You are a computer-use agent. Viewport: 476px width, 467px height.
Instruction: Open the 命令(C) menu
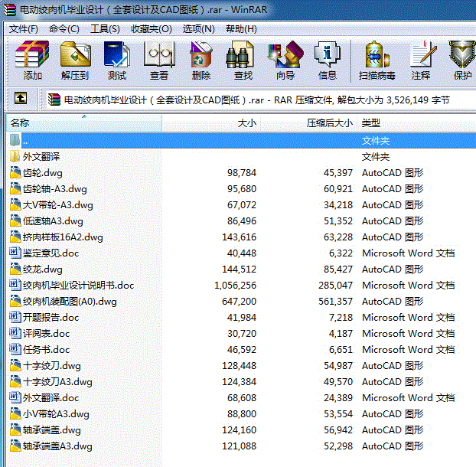(64, 29)
